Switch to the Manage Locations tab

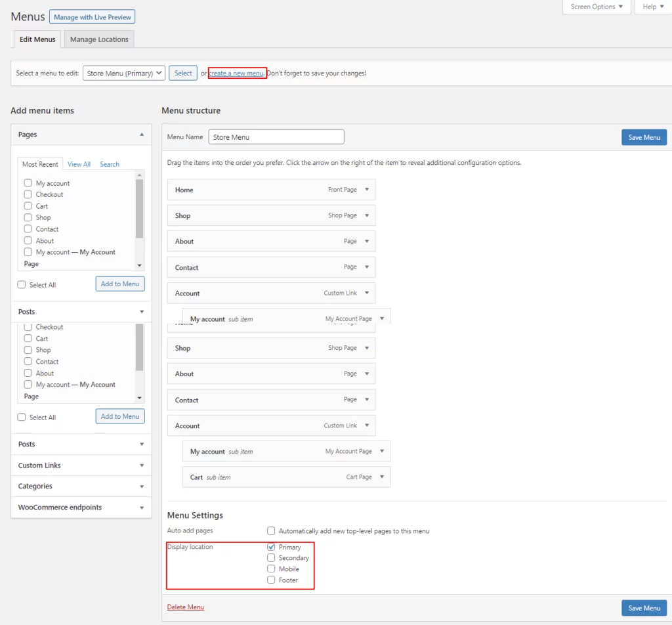click(x=99, y=39)
